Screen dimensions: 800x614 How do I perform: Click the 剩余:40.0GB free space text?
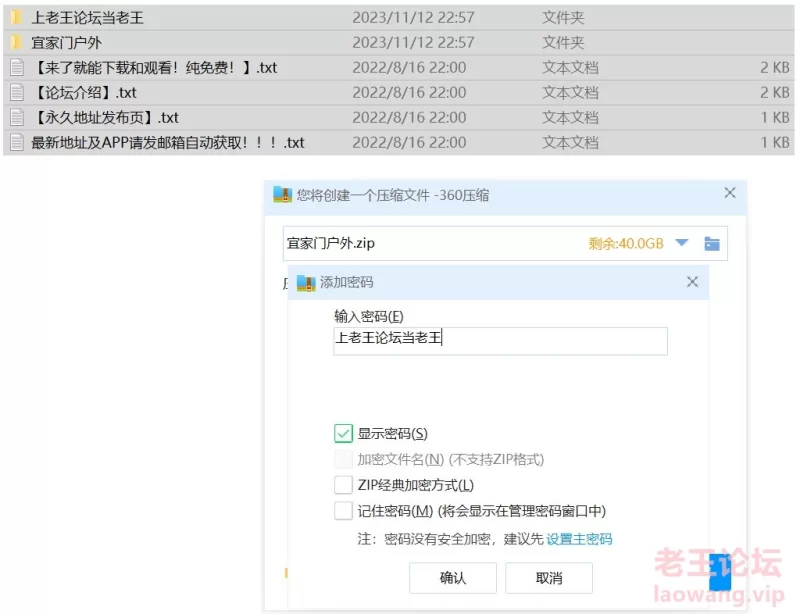[626, 243]
